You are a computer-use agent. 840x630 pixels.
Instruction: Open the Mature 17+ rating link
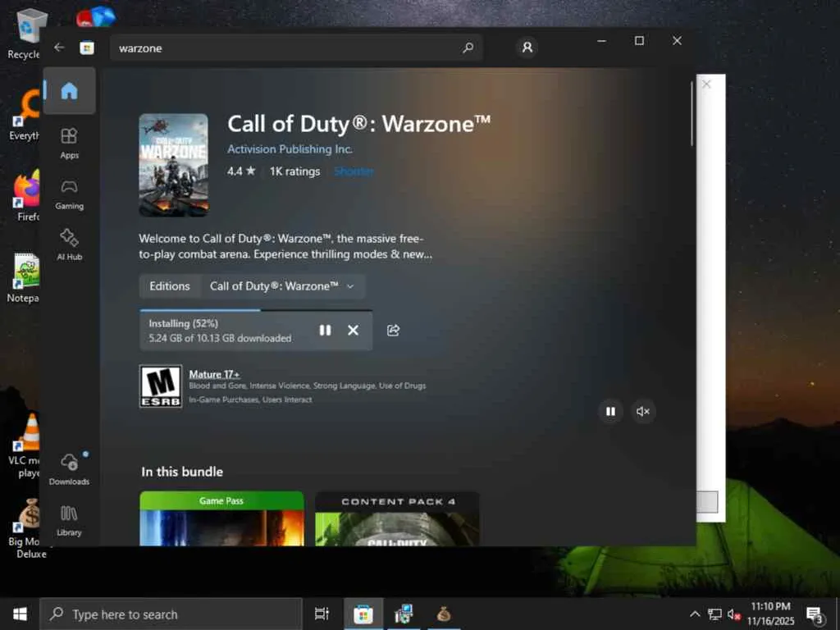coord(214,374)
